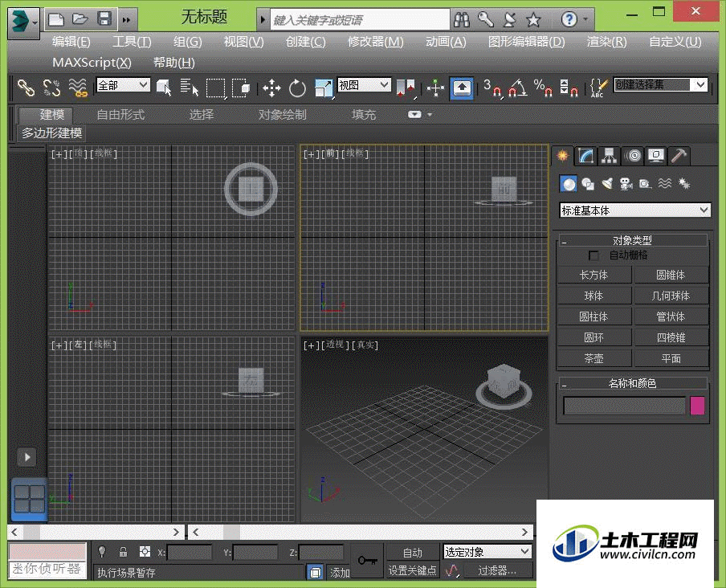This screenshot has width=726, height=588.
Task: Open the Modify command panel tab
Action: point(585,156)
